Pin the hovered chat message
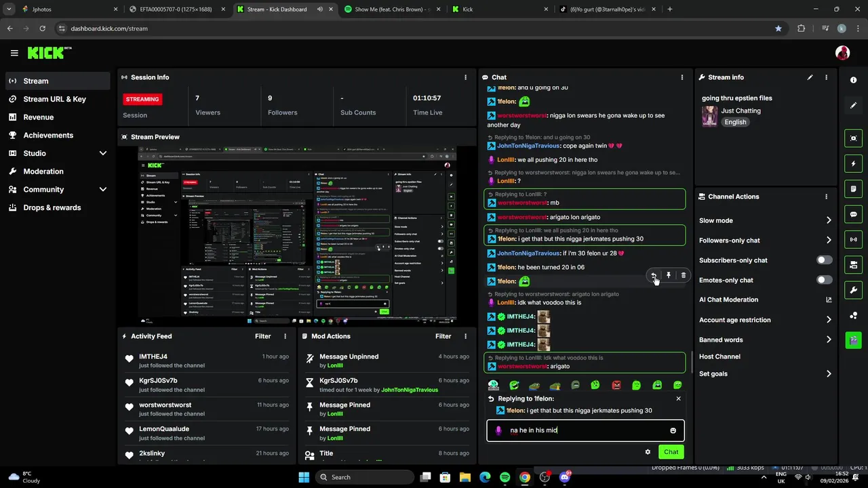Image resolution: width=868 pixels, height=488 pixels. tap(669, 275)
